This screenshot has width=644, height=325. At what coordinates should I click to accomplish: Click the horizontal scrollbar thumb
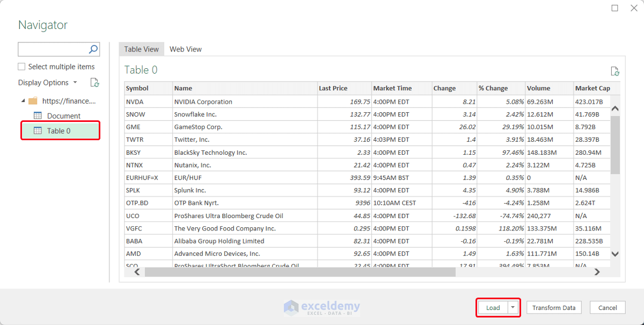coord(299,272)
